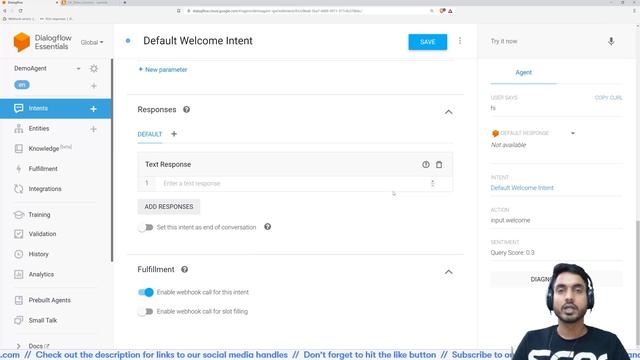640x360 pixels.
Task: Select the en language badge
Action: tap(22, 85)
